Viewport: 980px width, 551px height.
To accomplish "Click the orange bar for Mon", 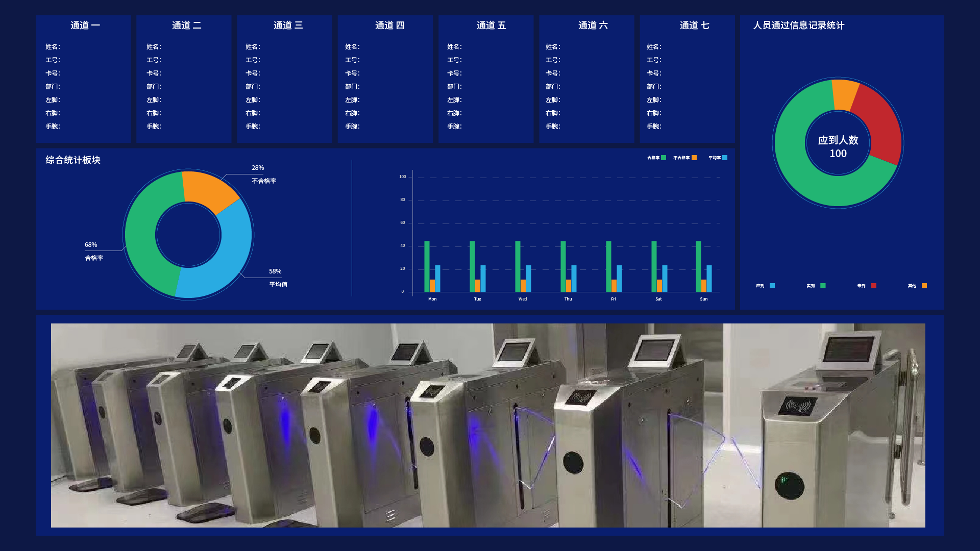I will (432, 285).
